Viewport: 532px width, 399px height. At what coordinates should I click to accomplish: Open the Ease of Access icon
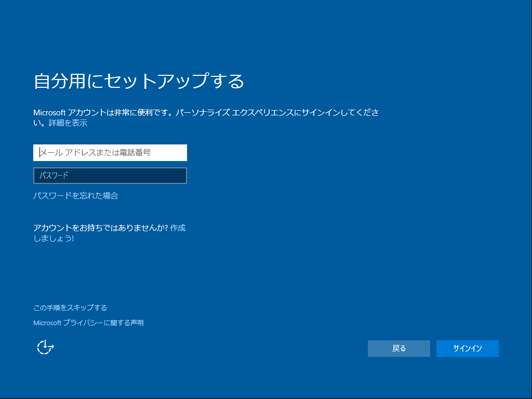point(46,347)
